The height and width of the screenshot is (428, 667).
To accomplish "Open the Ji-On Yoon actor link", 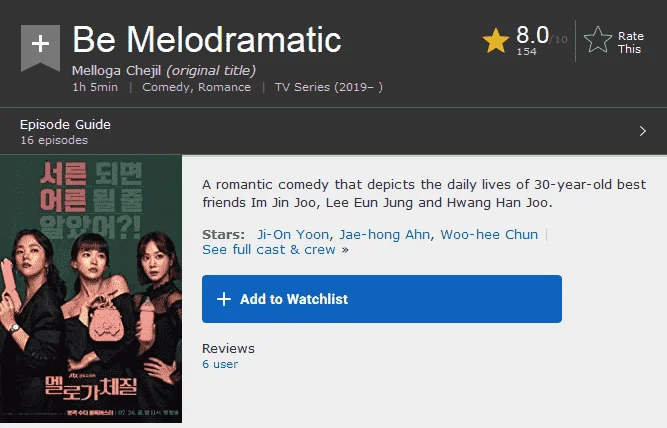I will (x=293, y=234).
